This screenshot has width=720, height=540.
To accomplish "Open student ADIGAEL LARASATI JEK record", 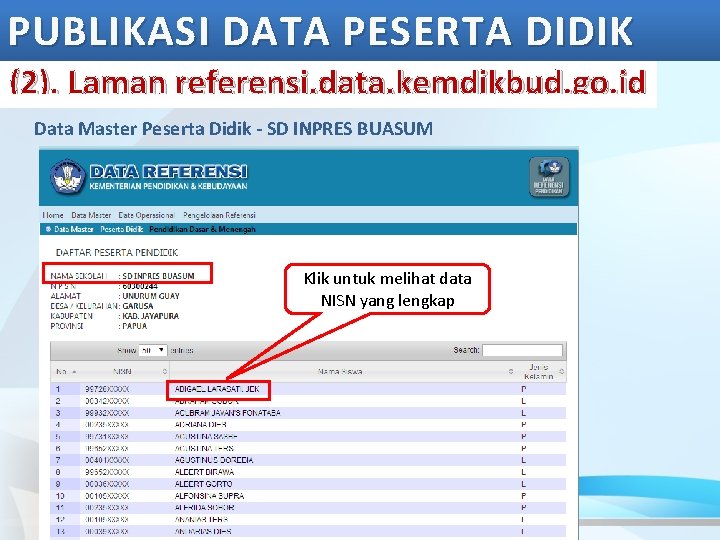I will [217, 389].
